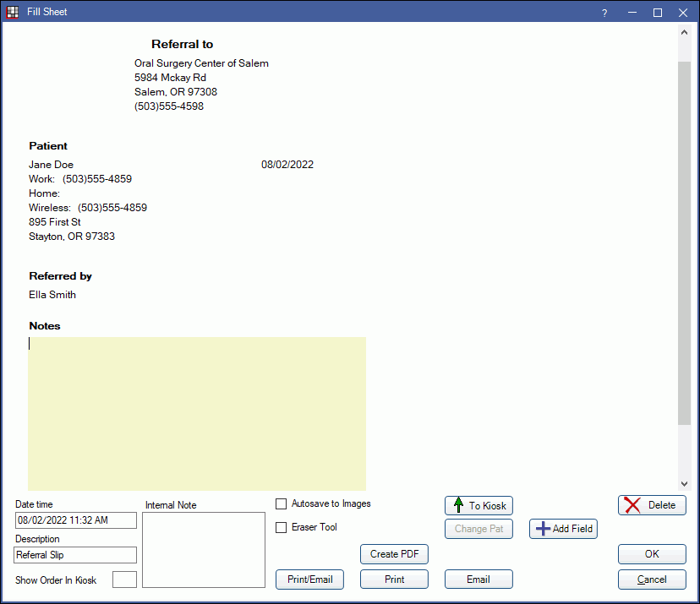Click the Print button
Image resolution: width=700 pixels, height=604 pixels.
(x=394, y=580)
